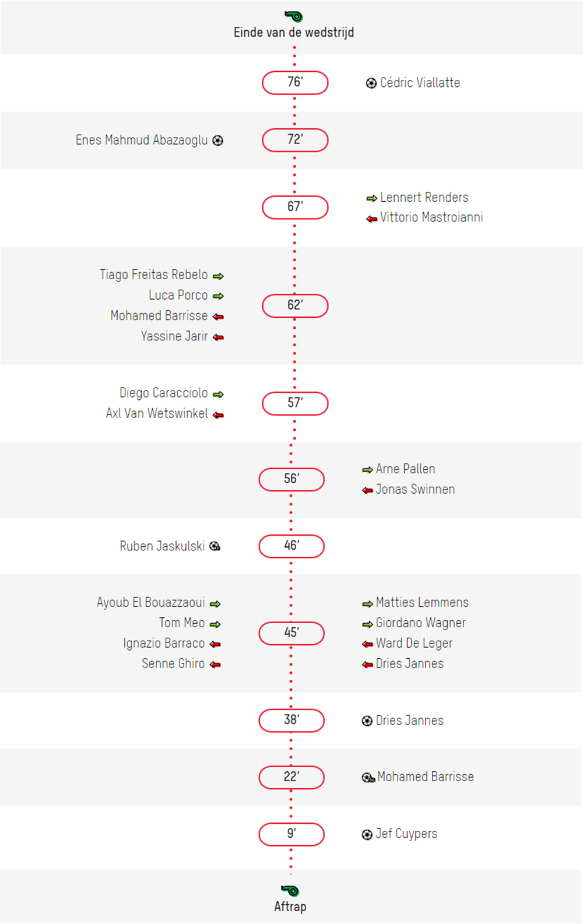
Task: Open player Diego Caracciolo
Action: click(164, 393)
